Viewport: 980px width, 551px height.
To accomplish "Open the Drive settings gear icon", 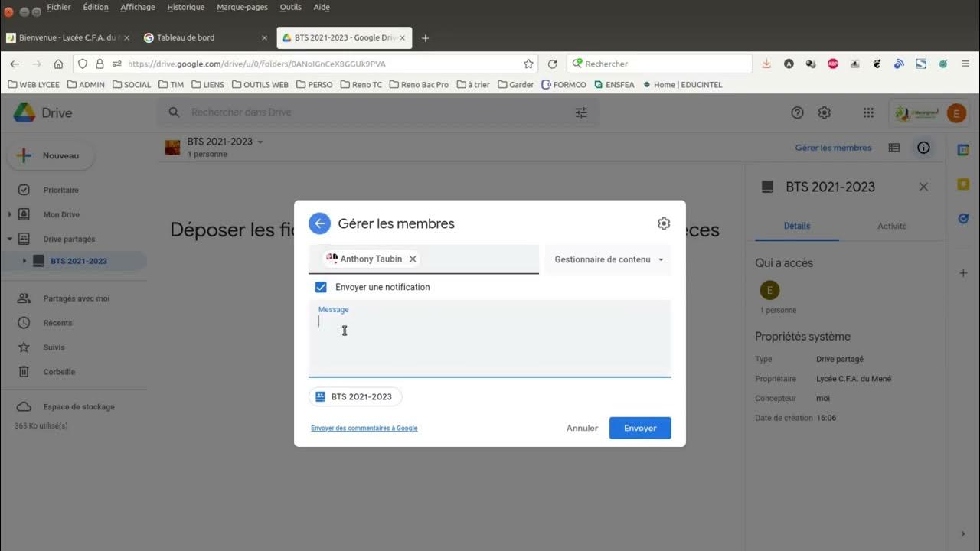I will (824, 112).
